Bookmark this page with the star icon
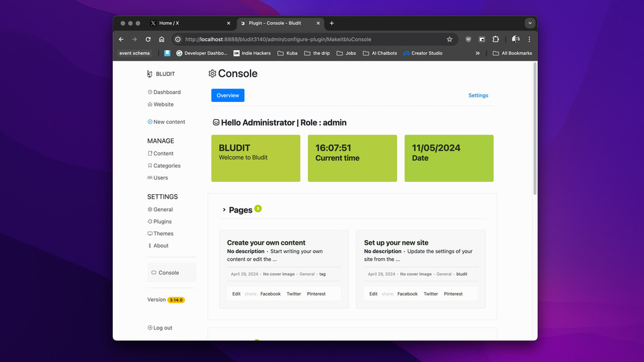This screenshot has height=362, width=644. [x=449, y=39]
